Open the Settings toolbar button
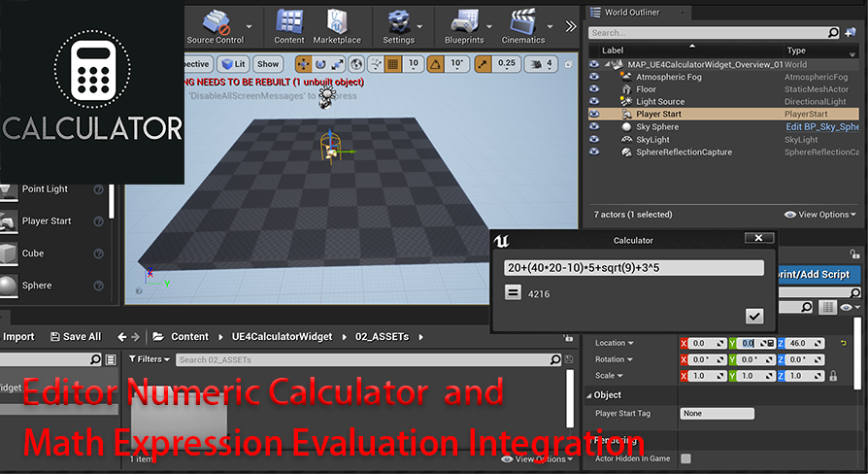Screen dimensions: 868x474 click(x=398, y=26)
